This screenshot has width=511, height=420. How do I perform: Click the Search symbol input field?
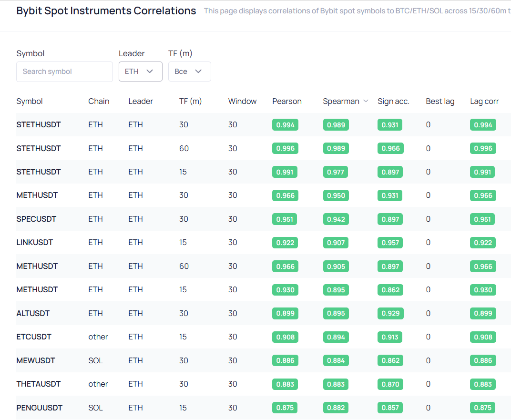point(64,72)
